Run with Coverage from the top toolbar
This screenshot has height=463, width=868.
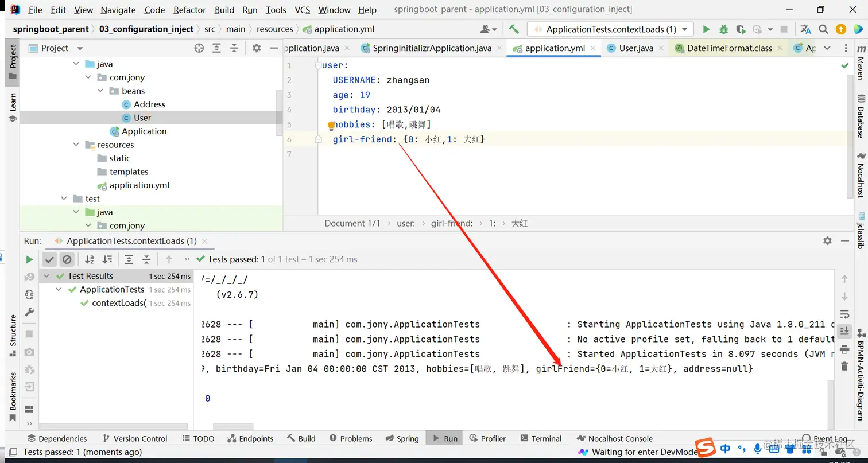point(741,29)
